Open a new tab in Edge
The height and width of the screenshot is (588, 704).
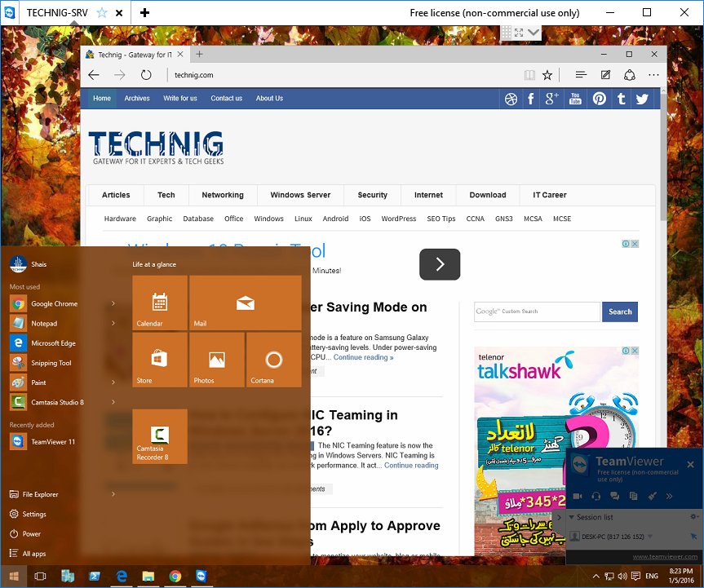(x=199, y=55)
